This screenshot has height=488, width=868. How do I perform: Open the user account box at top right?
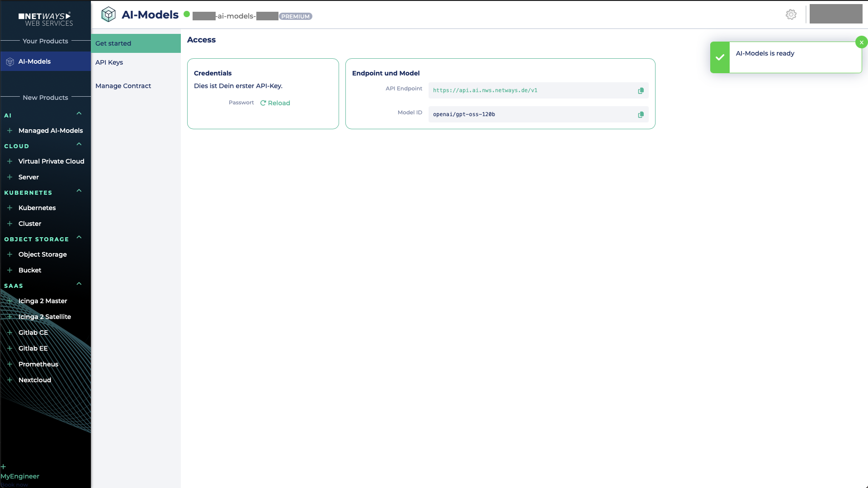click(x=836, y=14)
